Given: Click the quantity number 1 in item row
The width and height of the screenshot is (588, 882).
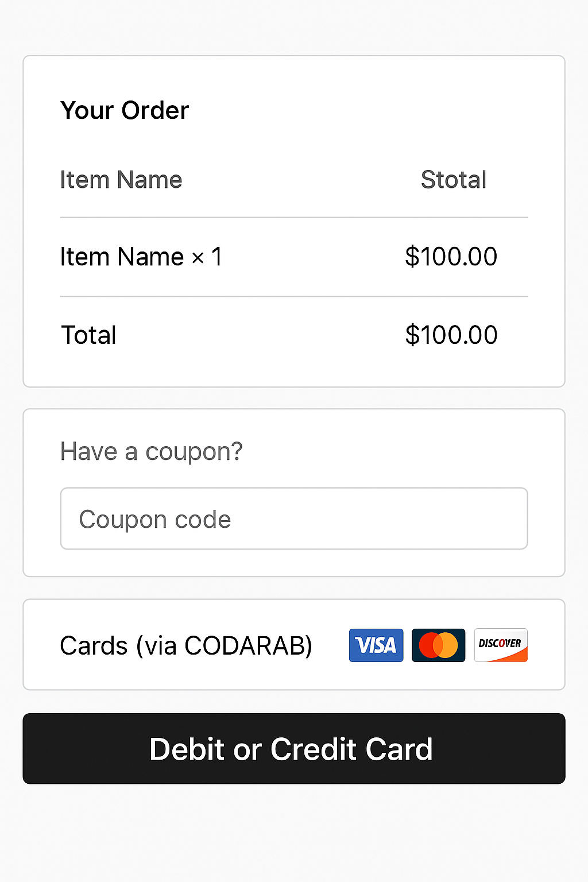Looking at the screenshot, I should click(217, 256).
